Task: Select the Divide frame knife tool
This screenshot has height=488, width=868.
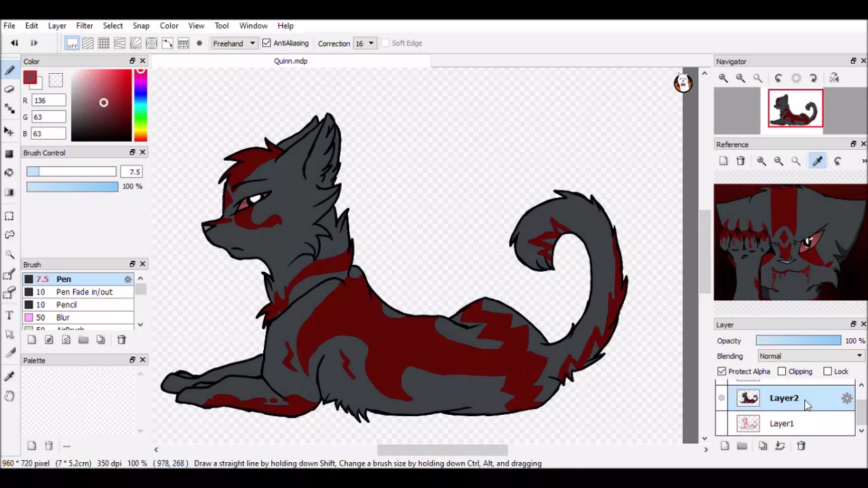Action: coord(9,353)
